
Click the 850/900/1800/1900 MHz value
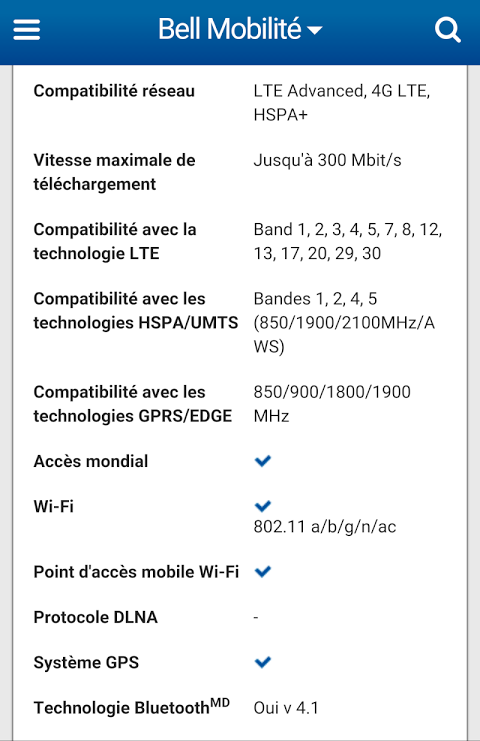pyautogui.click(x=332, y=404)
